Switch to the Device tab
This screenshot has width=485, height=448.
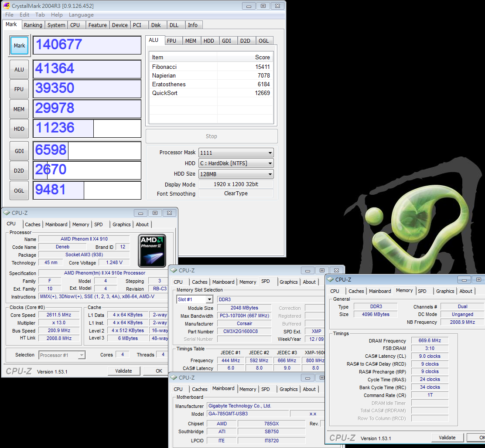120,25
